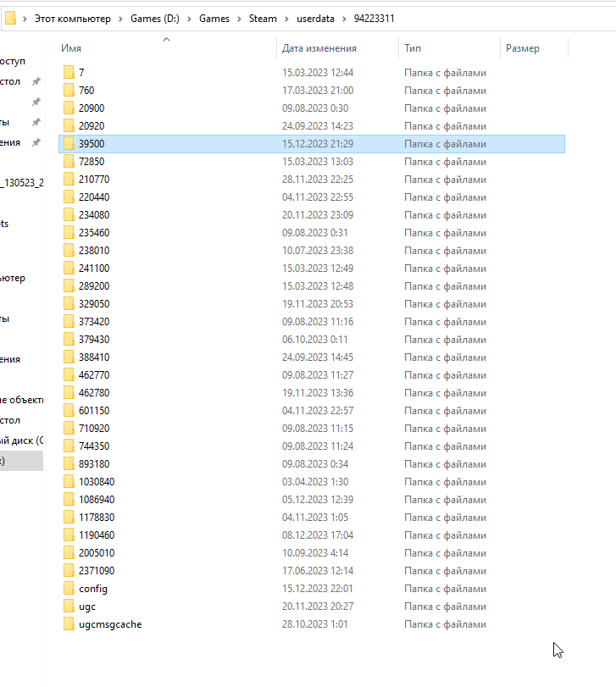Image resolution: width=616 pixels, height=687 pixels.
Task: Select the folder icon of 241100
Action: (x=69, y=269)
